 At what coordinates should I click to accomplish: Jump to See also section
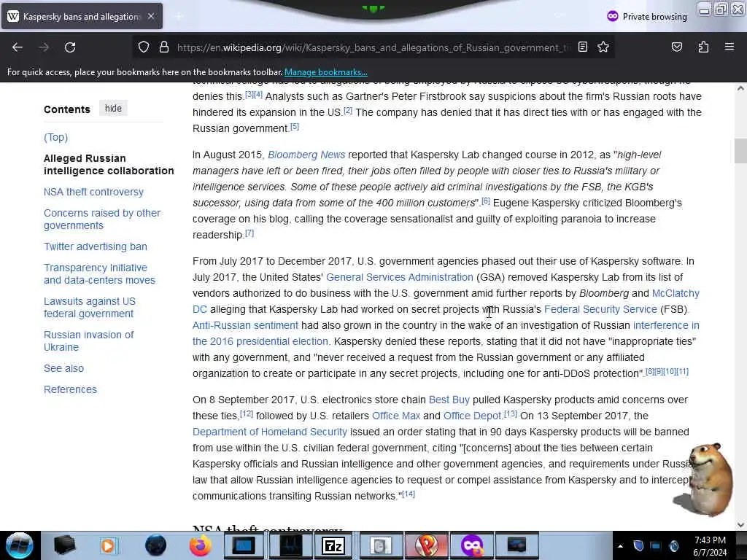pos(64,368)
